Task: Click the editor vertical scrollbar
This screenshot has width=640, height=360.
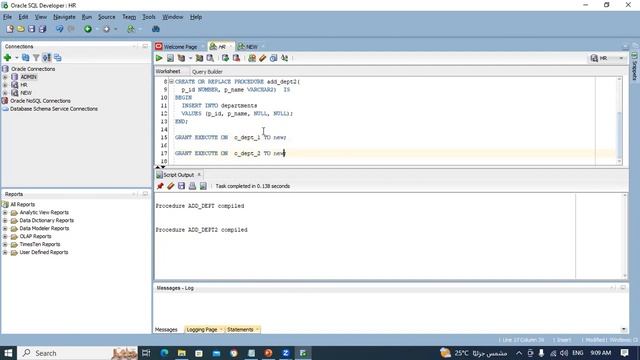Action: [620, 120]
